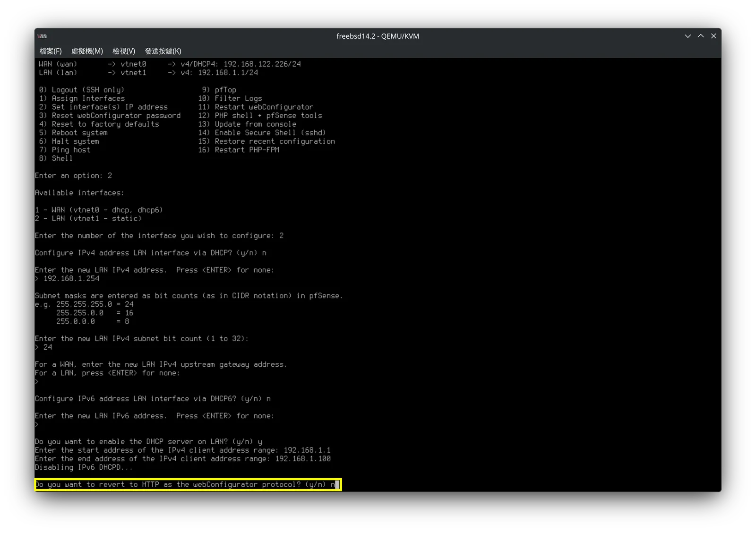Click the 'Halt system' line
Screen dimensions: 756x533
[69, 141]
